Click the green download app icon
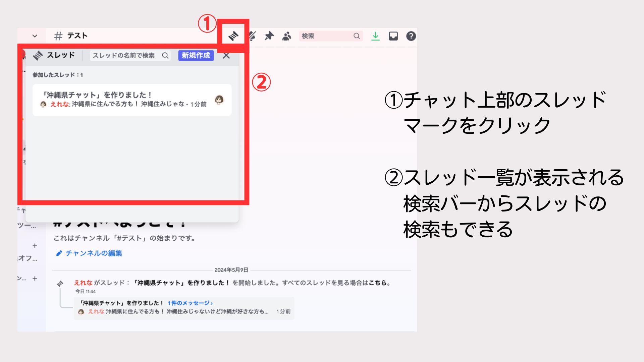 coord(375,36)
